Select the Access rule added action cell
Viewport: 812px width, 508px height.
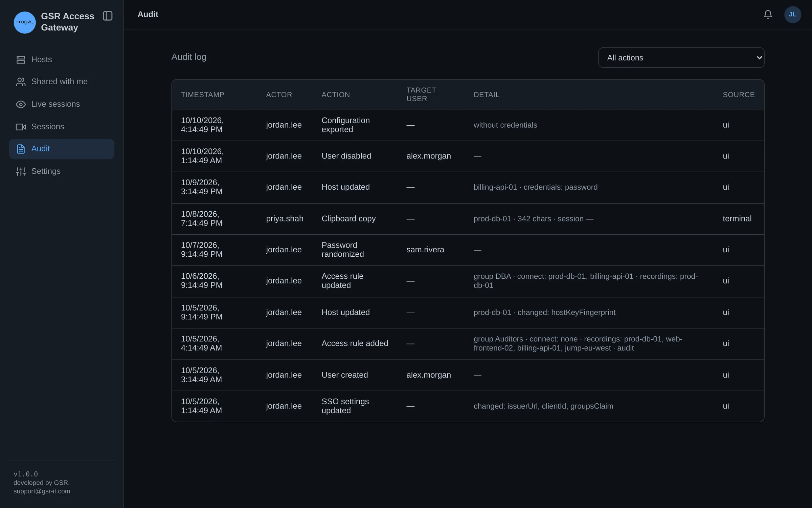coord(355,343)
